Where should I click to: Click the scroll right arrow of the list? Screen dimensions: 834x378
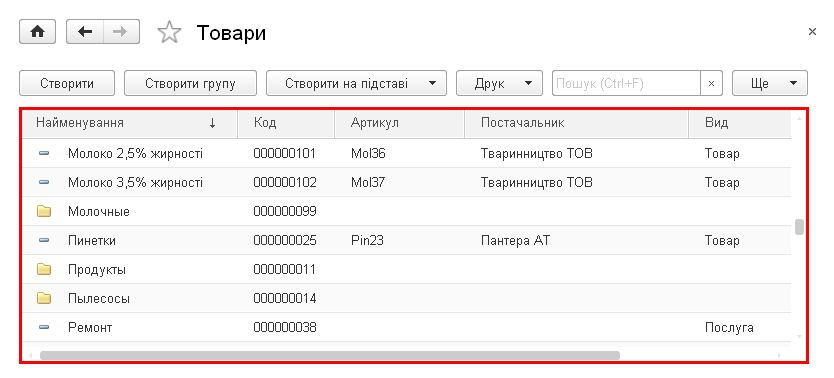pos(780,355)
